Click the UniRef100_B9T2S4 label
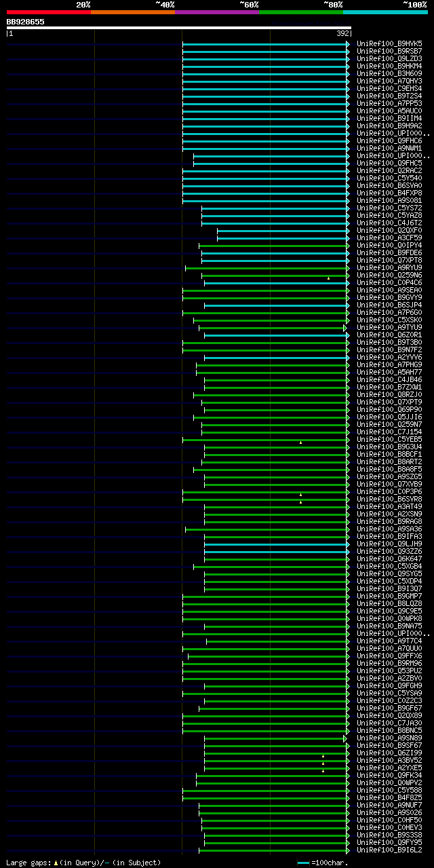The height and width of the screenshot is (868, 434). click(389, 96)
